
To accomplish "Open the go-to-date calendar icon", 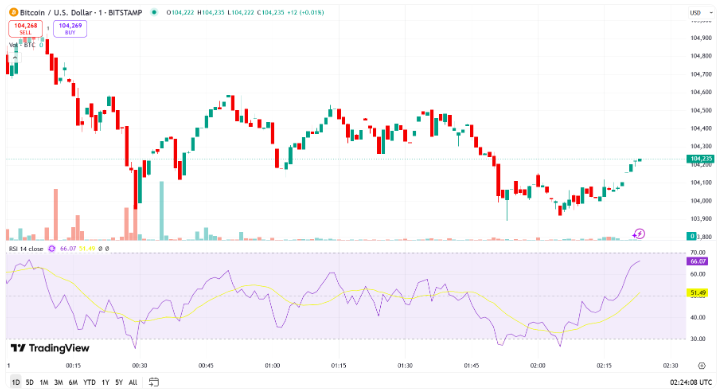I will click(154, 382).
